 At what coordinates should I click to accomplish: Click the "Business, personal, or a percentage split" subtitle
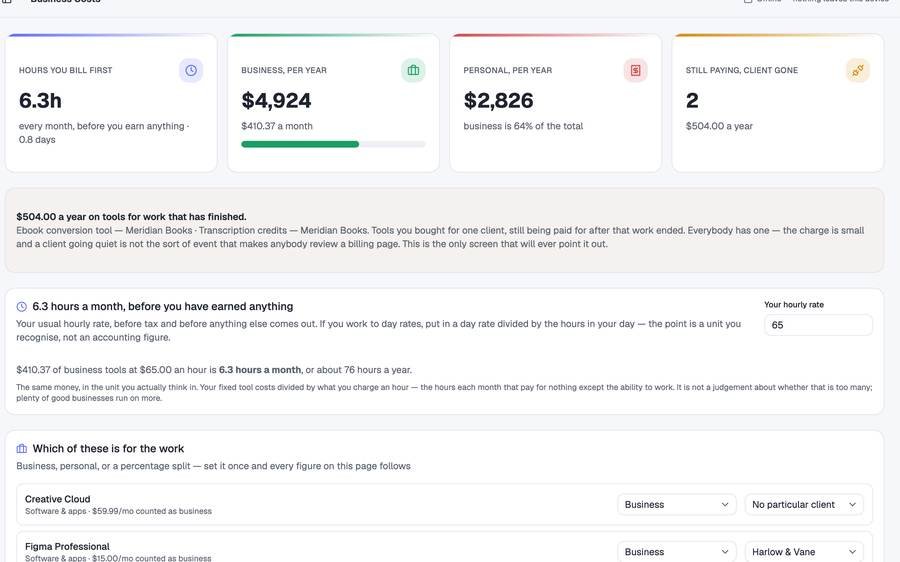point(213,466)
